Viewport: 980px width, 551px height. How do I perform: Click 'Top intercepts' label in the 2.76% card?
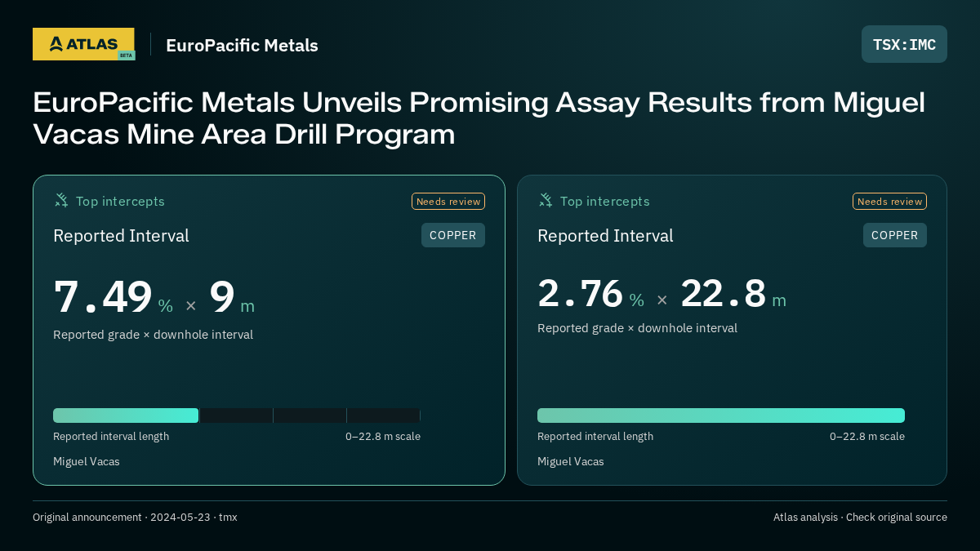[604, 201]
